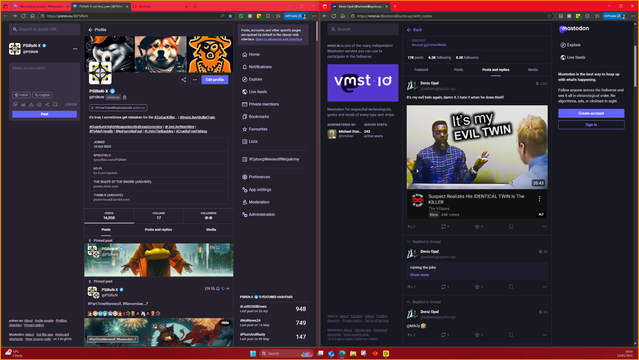Reply to the evil twin post
Image resolution: width=639 pixels, height=360 pixels.
tap(411, 227)
